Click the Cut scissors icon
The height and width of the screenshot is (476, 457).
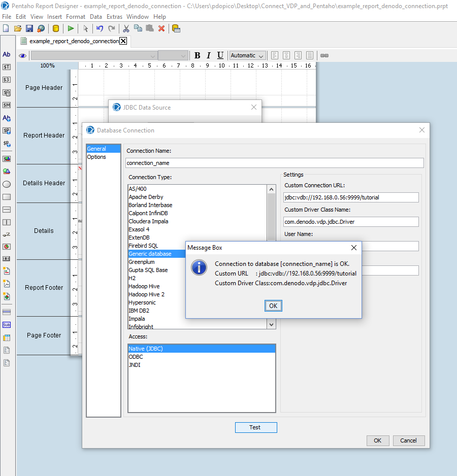[126, 28]
